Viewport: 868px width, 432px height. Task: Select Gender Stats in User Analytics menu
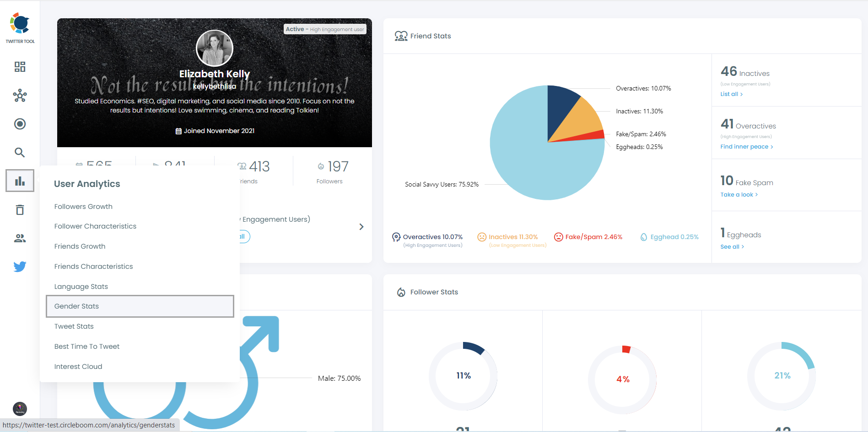(76, 306)
